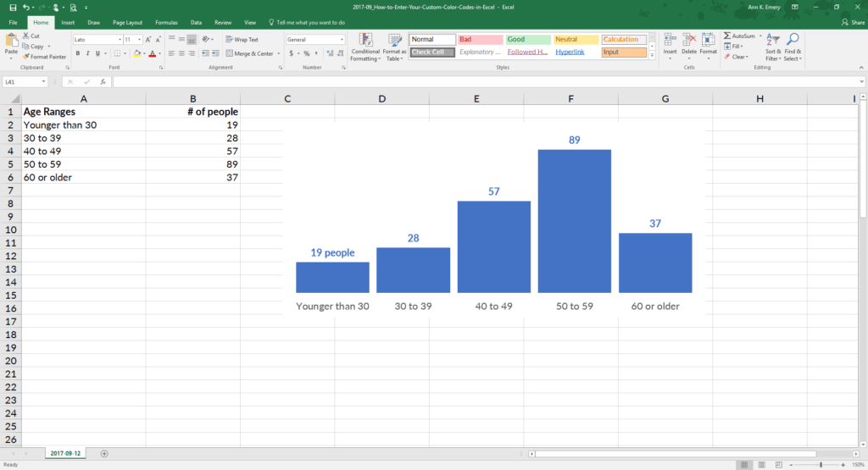This screenshot has height=470, width=868.
Task: Increase font size with large A
Action: pyautogui.click(x=148, y=40)
